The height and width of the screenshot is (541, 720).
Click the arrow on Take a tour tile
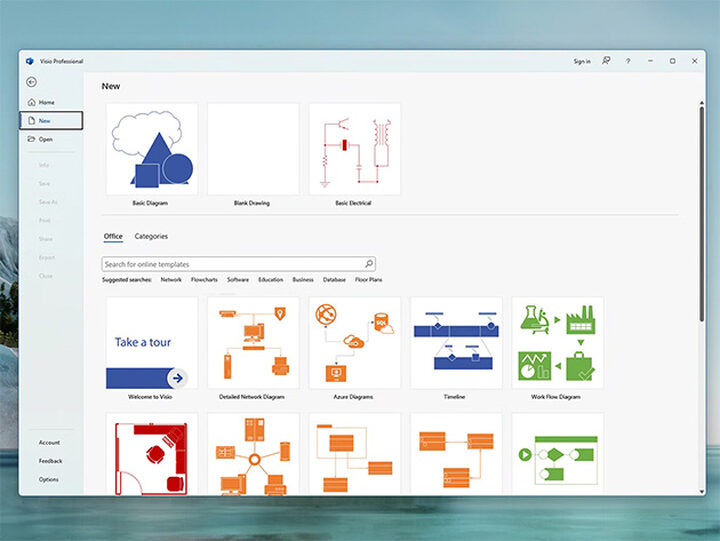[x=177, y=378]
